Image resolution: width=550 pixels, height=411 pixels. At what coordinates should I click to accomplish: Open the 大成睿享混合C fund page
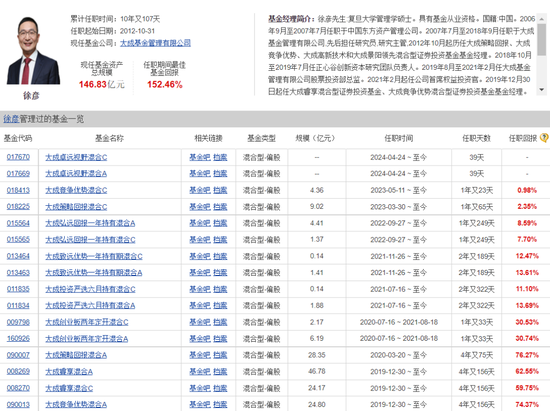coord(69,388)
